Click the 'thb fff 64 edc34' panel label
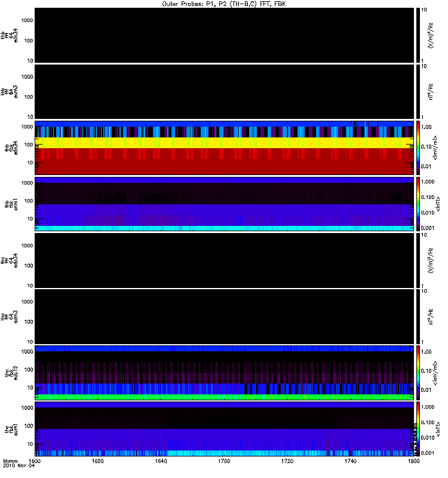Viewport: 448px width, 478px height. pyautogui.click(x=9, y=35)
